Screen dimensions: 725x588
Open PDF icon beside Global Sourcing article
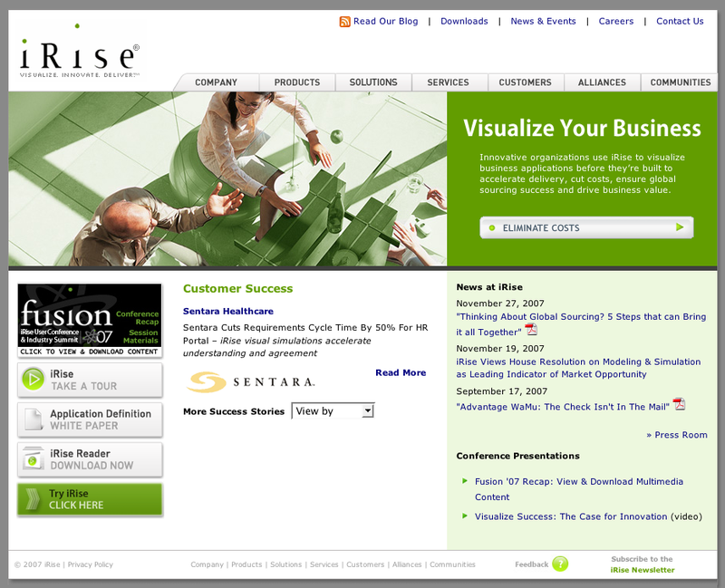click(531, 330)
